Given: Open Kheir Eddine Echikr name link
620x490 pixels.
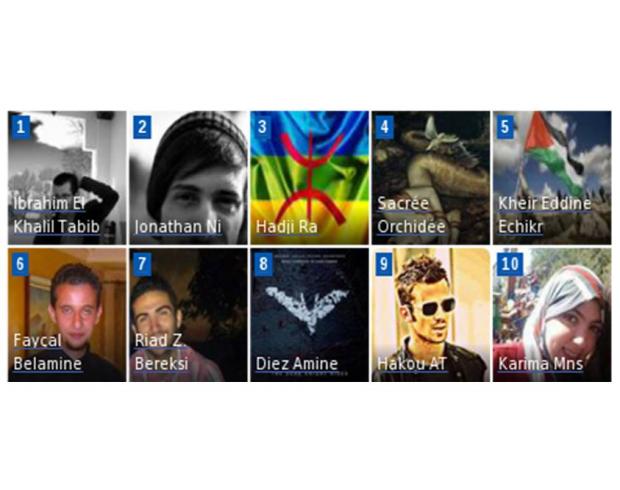Looking at the screenshot, I should click(544, 215).
